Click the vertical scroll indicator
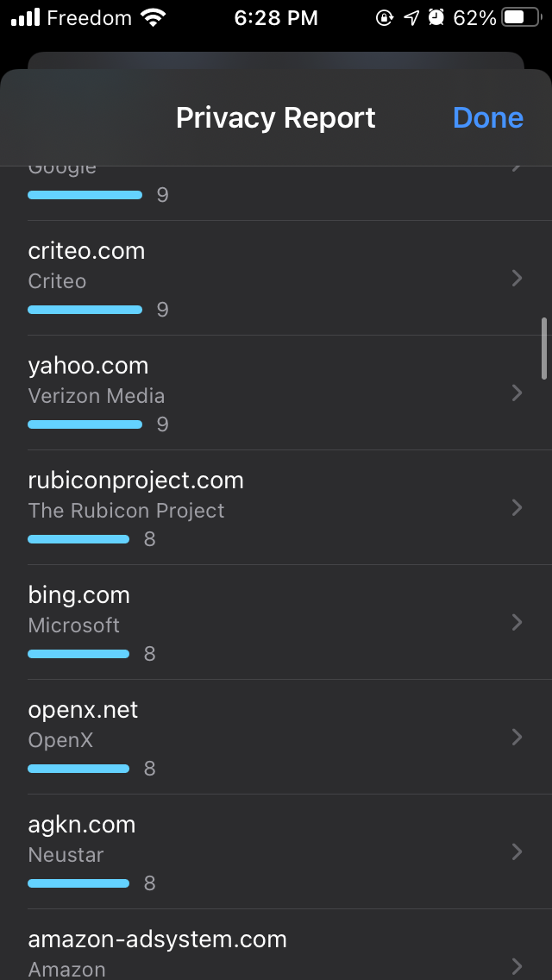 click(x=543, y=349)
